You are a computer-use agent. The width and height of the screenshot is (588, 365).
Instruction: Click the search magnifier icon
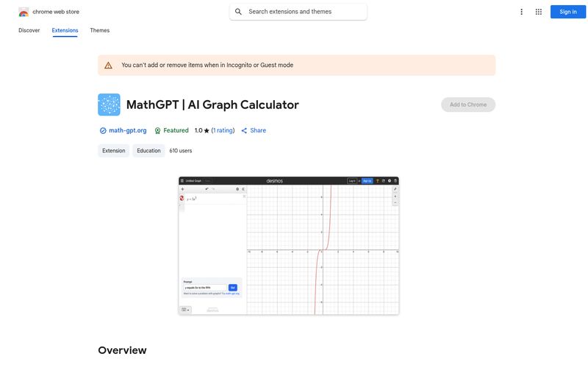click(x=238, y=12)
